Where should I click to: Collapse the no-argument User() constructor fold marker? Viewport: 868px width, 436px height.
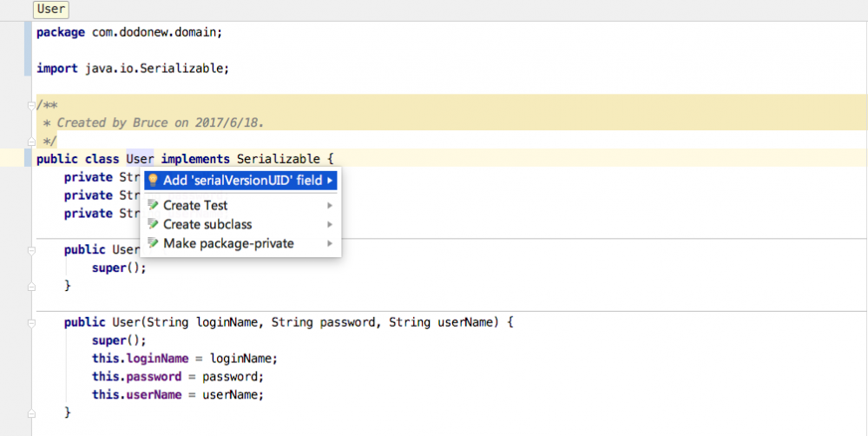(x=31, y=250)
